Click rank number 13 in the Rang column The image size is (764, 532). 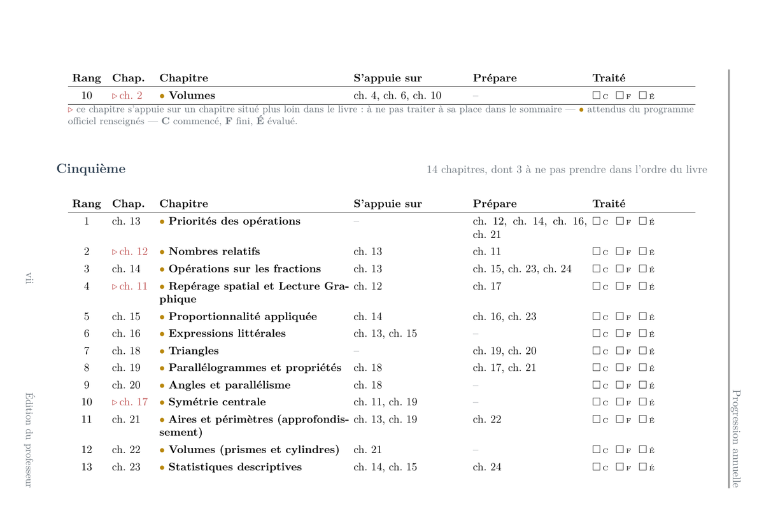coord(87,467)
